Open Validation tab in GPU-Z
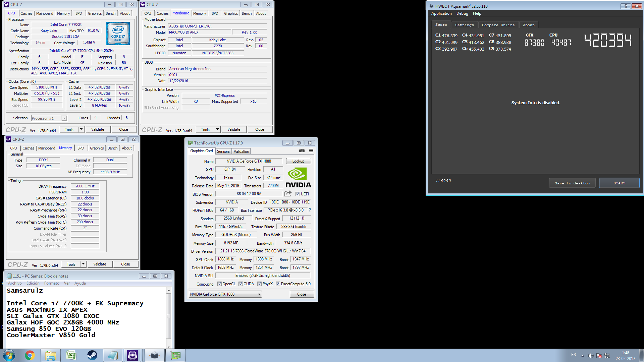The width and height of the screenshot is (644, 362). 241,152
